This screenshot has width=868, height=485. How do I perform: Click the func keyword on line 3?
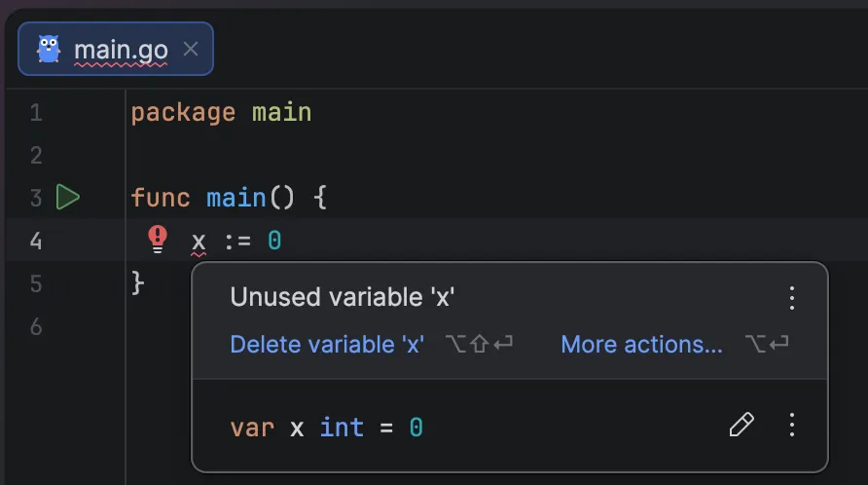(161, 198)
